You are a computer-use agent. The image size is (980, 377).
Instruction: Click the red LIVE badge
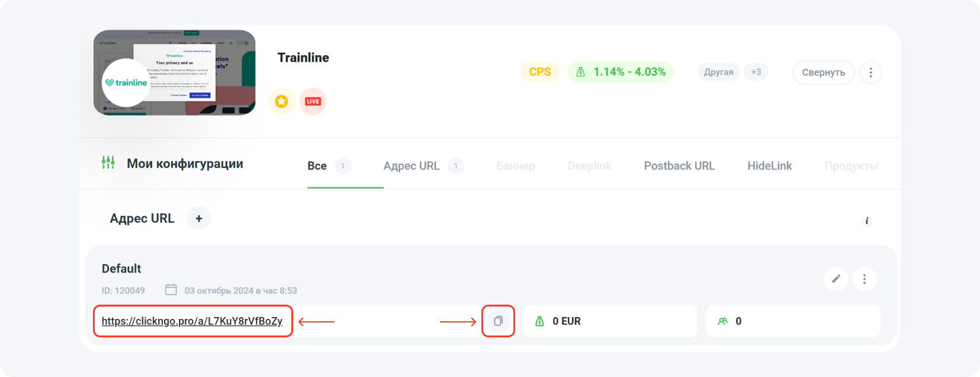tap(313, 101)
